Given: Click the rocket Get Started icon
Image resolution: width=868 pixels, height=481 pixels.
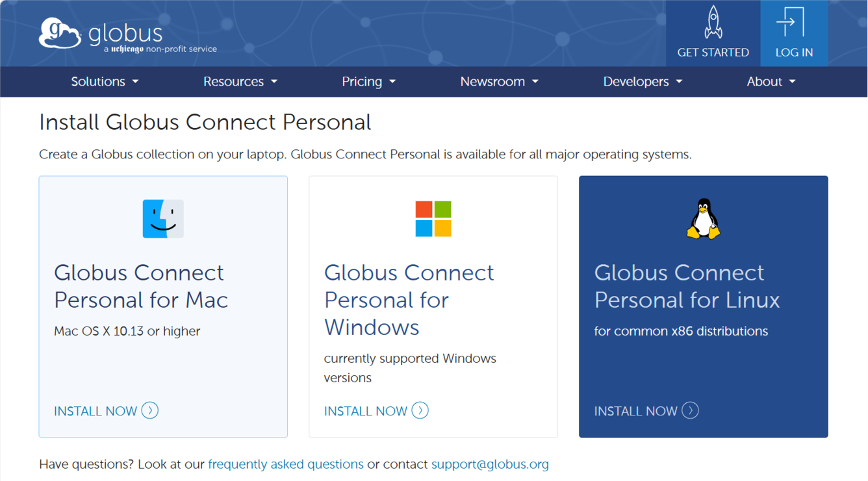Looking at the screenshot, I should (713, 22).
